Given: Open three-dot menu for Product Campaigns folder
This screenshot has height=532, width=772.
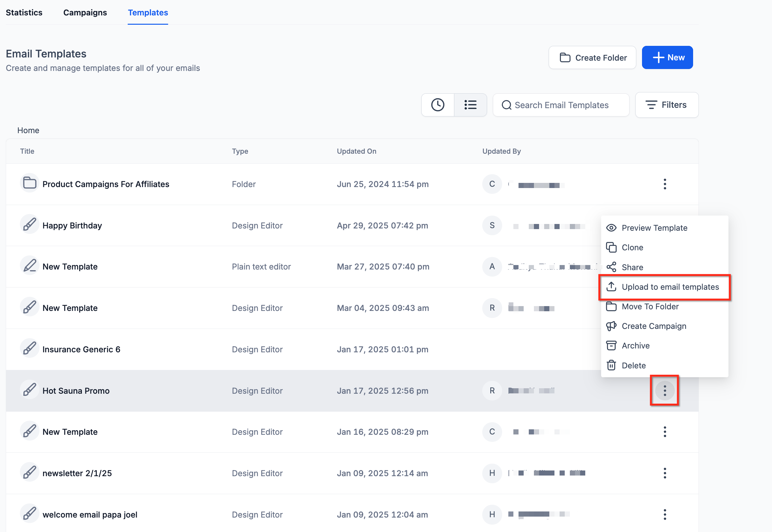Looking at the screenshot, I should click(664, 184).
